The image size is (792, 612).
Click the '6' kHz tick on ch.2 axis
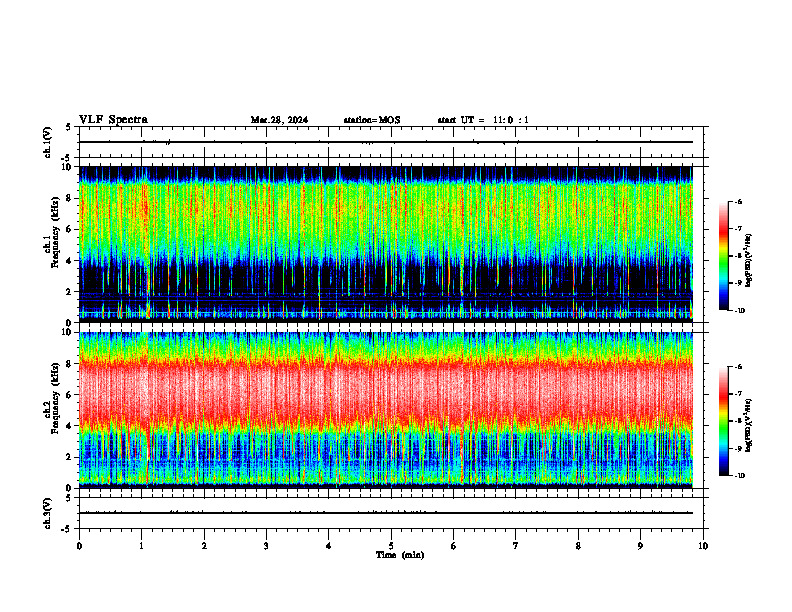click(x=69, y=395)
